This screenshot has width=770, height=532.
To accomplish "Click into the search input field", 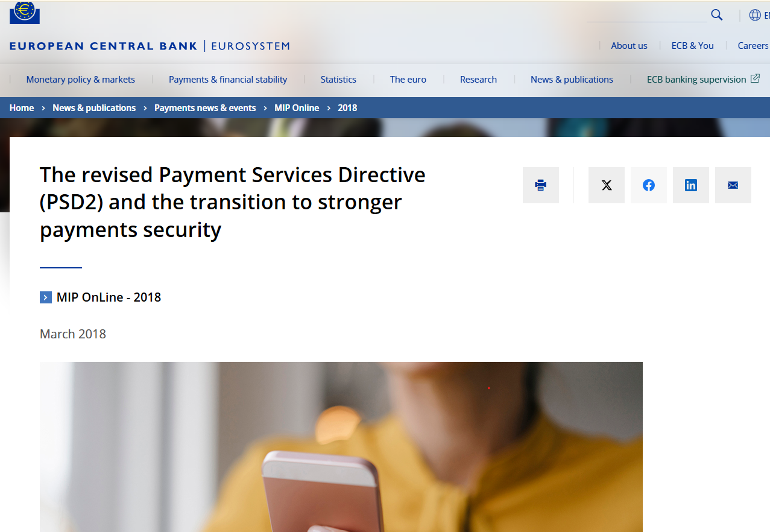I will 646,15.
